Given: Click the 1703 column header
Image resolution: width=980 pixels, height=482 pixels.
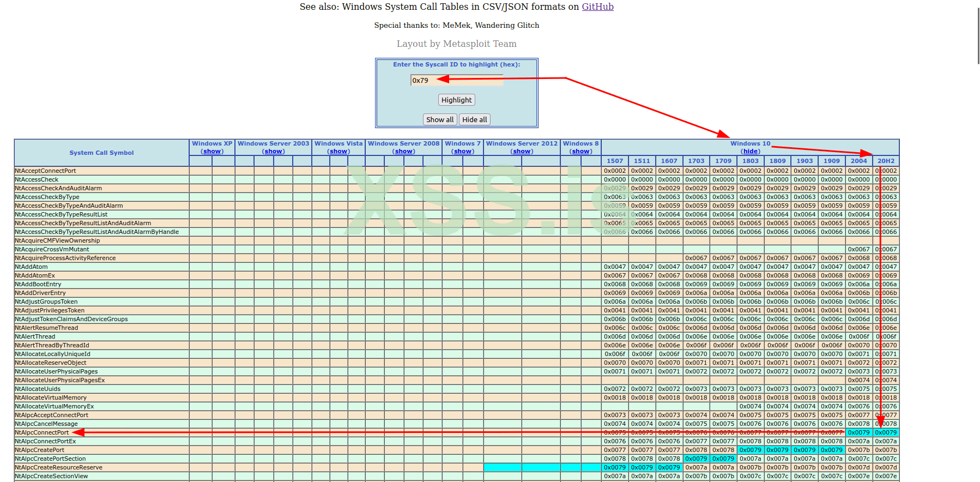Looking at the screenshot, I should (x=696, y=161).
